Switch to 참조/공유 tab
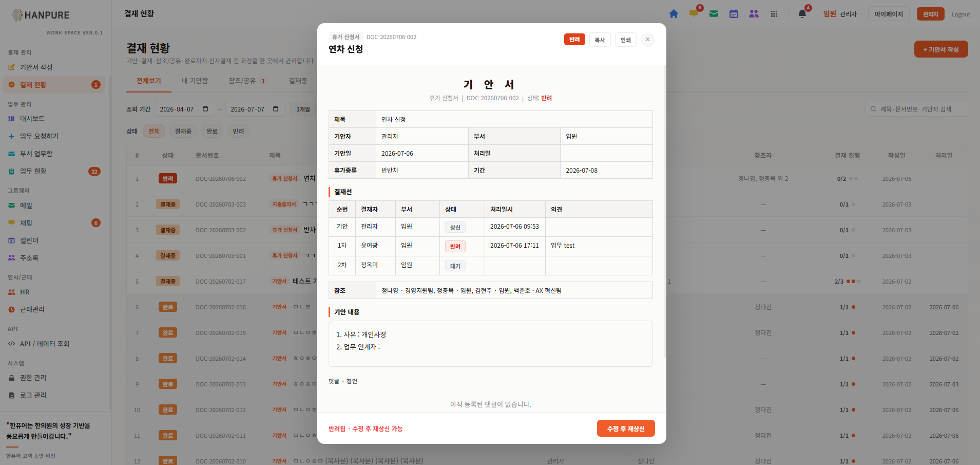The image size is (980, 465). pos(247,81)
